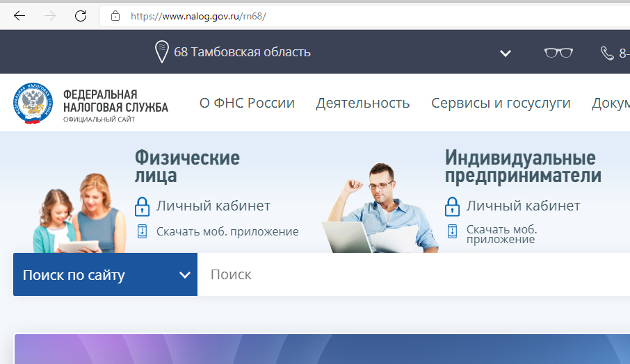Reload the page with the refresh icon

click(81, 16)
